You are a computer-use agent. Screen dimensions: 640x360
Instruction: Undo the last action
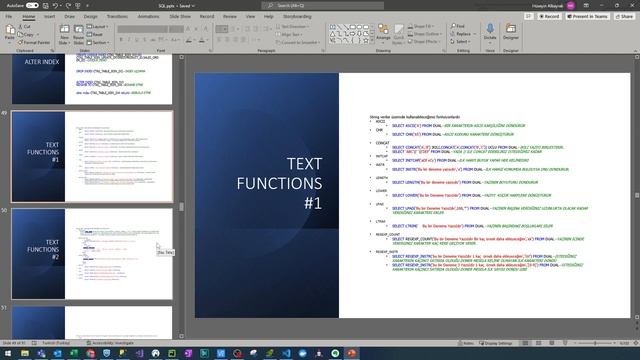click(x=55, y=6)
